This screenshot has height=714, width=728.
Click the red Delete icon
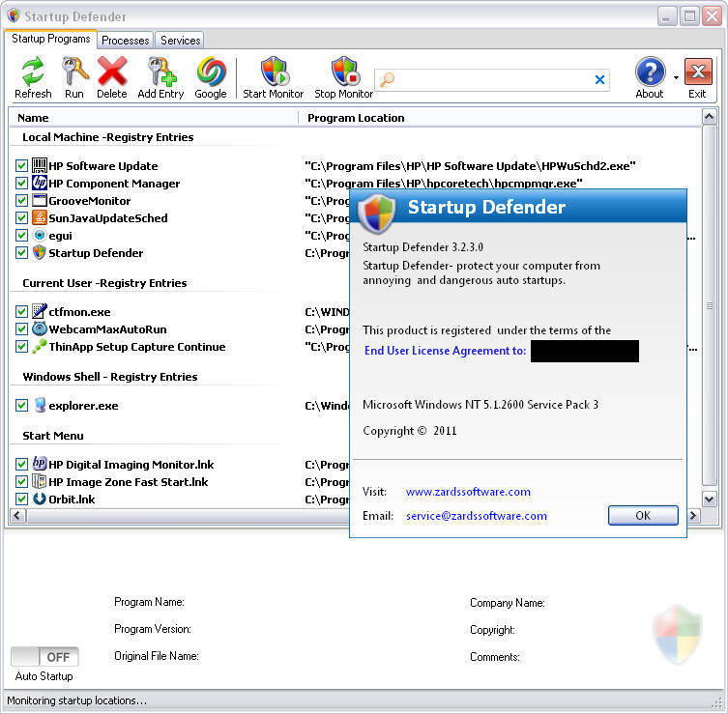[112, 71]
